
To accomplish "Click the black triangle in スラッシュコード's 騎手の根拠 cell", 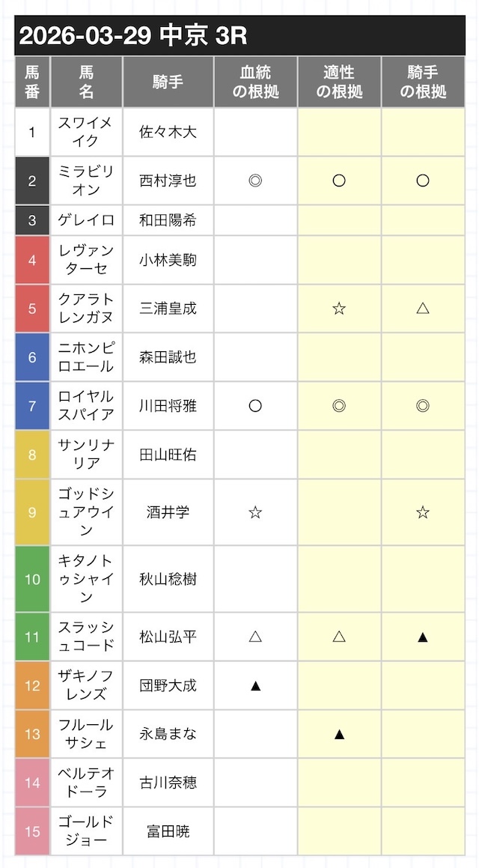I will (423, 637).
